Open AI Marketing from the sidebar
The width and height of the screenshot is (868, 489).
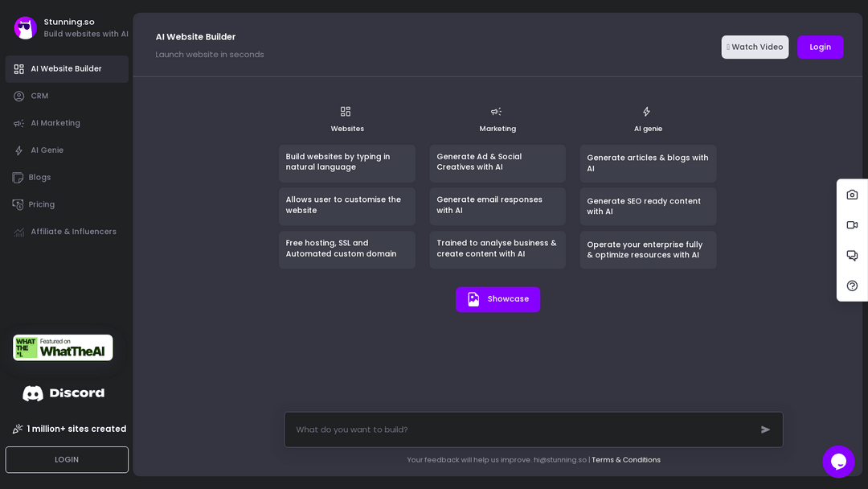point(67,123)
